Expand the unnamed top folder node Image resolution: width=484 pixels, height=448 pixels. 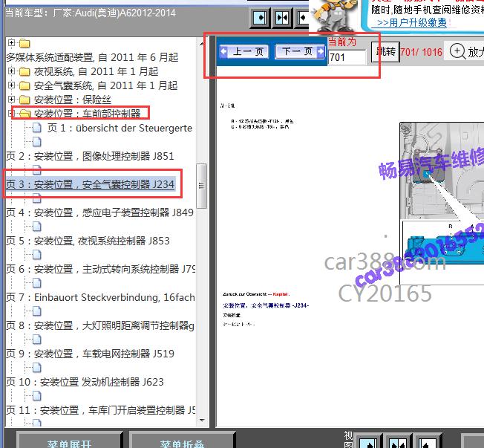coord(11,42)
